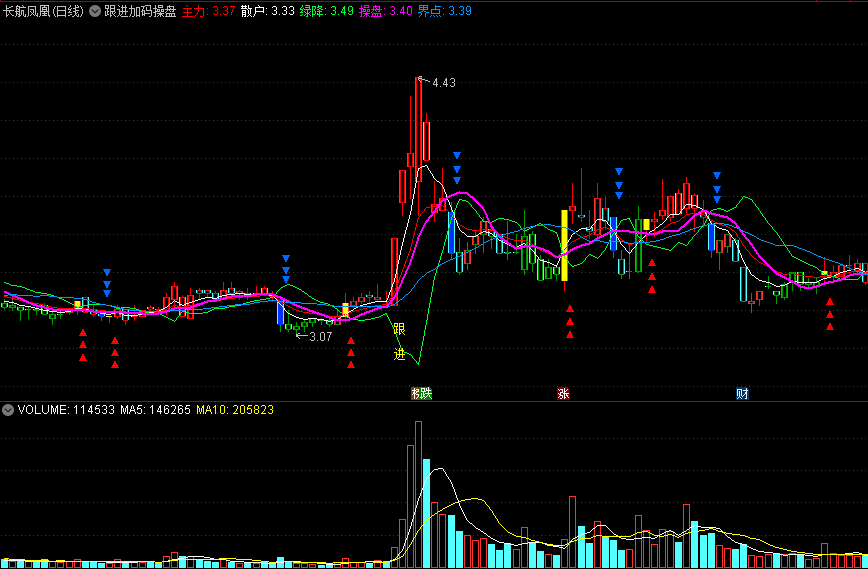This screenshot has height=569, width=868.
Task: Click the MA10: 205823 volume average label
Action: pyautogui.click(x=235, y=410)
